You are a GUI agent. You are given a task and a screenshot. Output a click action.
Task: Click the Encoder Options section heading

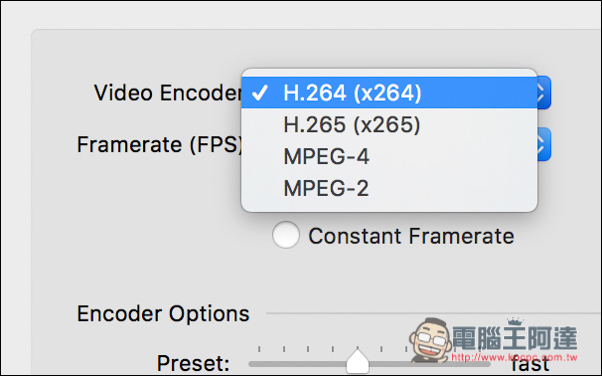pyautogui.click(x=163, y=313)
